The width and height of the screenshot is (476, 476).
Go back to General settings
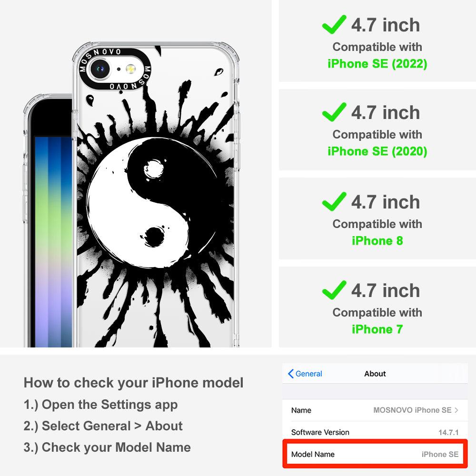click(305, 374)
